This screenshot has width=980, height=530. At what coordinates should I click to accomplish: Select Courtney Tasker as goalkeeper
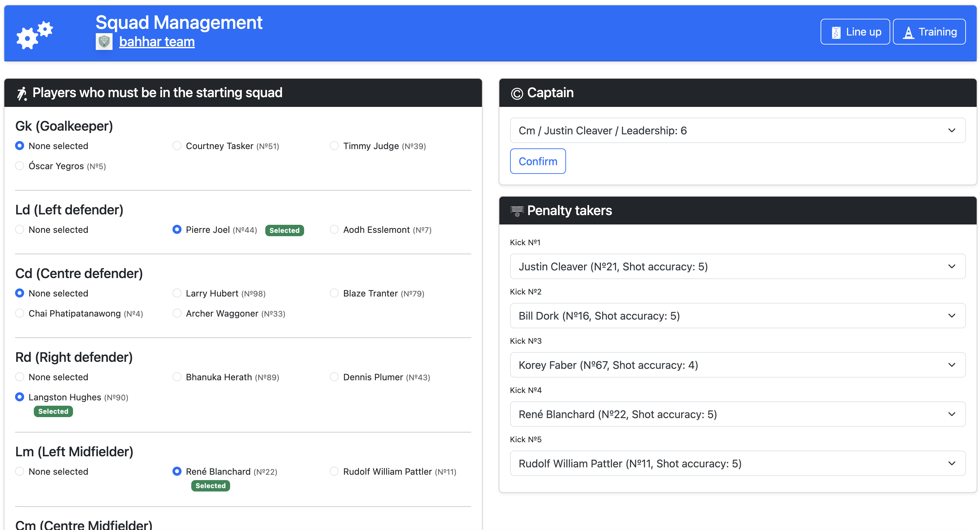[x=177, y=146]
